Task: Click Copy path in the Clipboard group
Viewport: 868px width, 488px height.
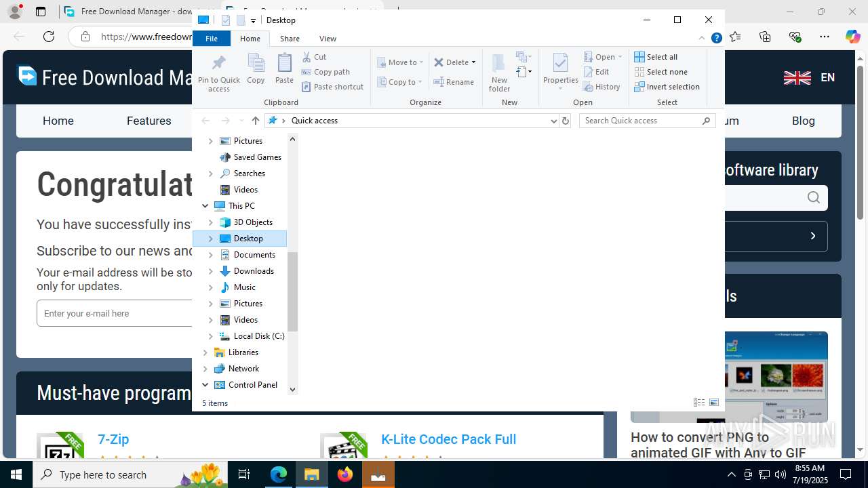Action: click(x=325, y=72)
